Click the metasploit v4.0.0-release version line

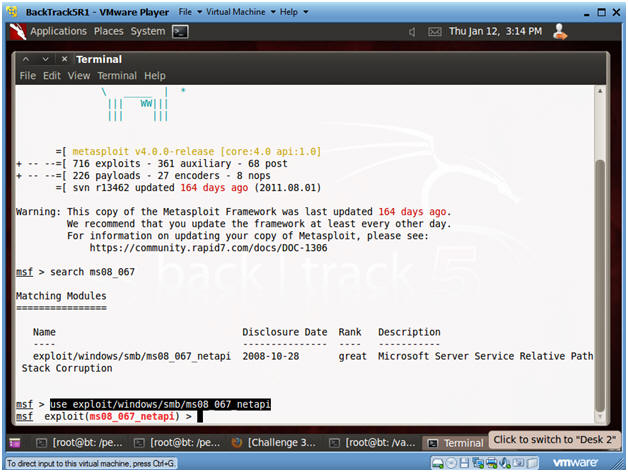coord(197,152)
